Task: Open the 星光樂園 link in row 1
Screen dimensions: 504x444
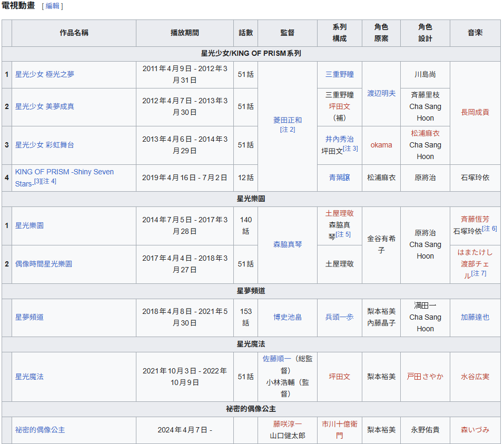Action: click(29, 225)
